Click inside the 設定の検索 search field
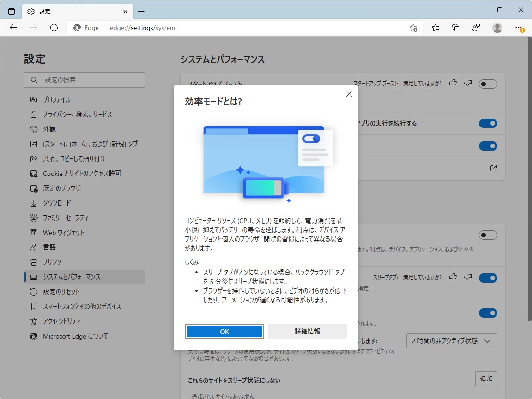Image resolution: width=532 pixels, height=399 pixels. (85, 79)
